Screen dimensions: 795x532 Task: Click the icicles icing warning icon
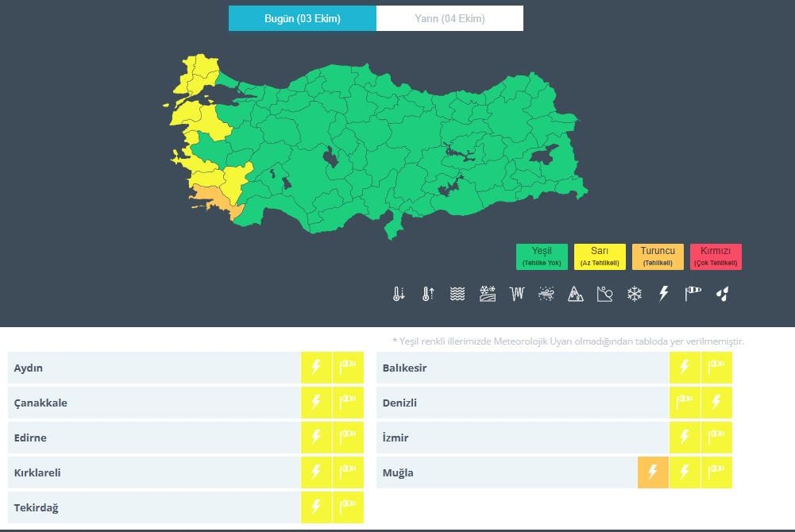click(x=517, y=295)
